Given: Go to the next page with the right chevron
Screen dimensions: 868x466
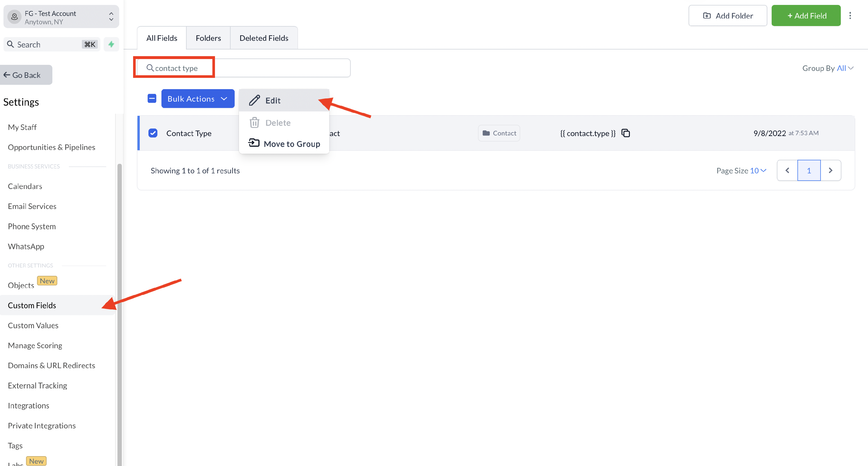Looking at the screenshot, I should tap(830, 170).
